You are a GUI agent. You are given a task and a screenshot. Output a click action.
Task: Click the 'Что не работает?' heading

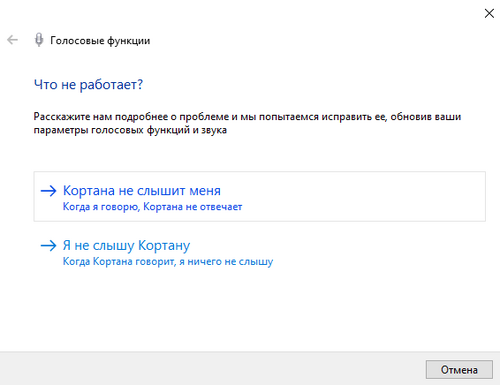click(88, 85)
